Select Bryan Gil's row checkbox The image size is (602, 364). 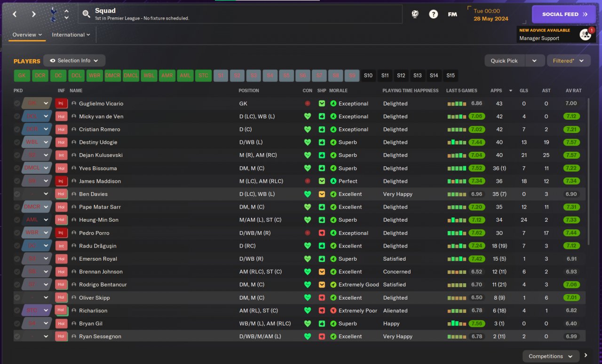tap(17, 324)
